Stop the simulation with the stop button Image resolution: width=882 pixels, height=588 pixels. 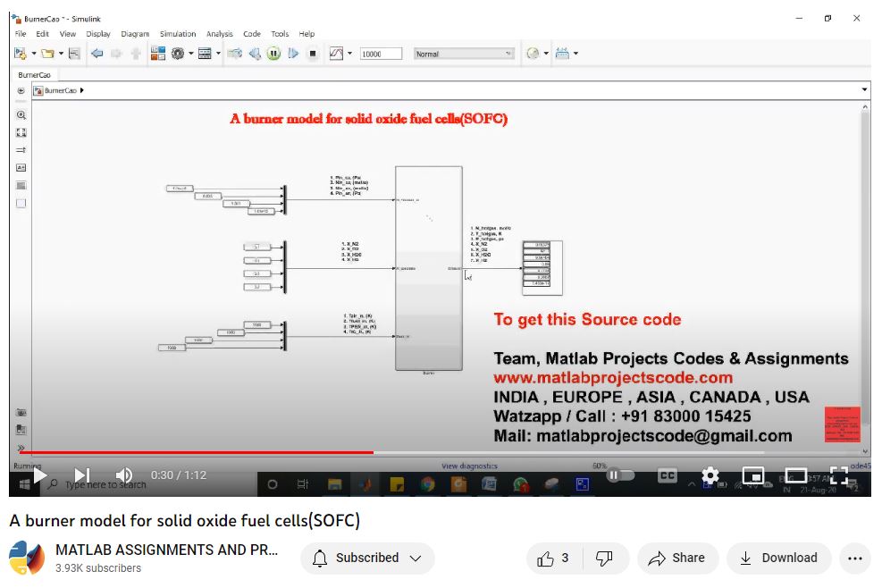(313, 54)
